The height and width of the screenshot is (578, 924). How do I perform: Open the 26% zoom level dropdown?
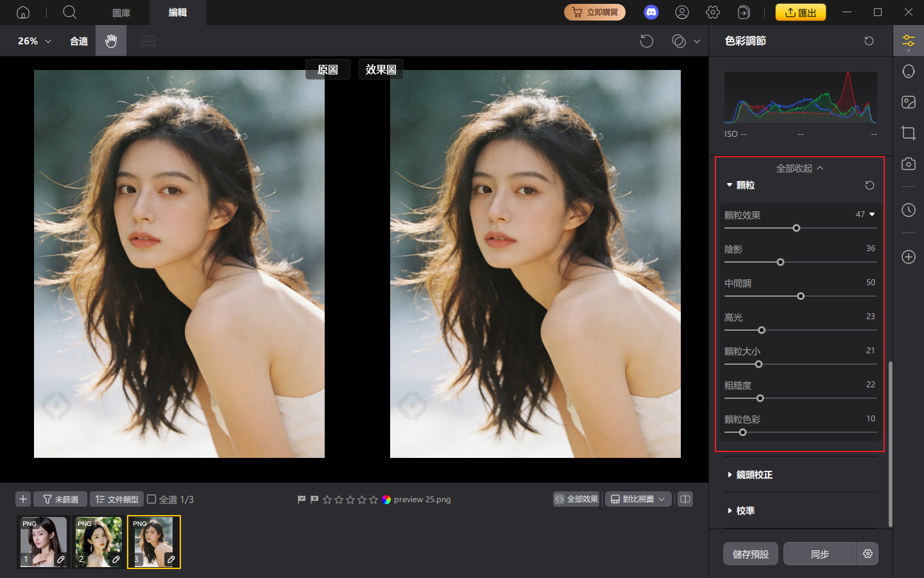(x=32, y=40)
